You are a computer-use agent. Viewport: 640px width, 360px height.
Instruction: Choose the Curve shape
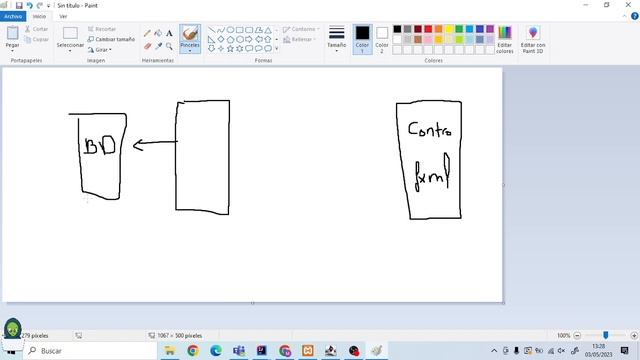point(221,30)
